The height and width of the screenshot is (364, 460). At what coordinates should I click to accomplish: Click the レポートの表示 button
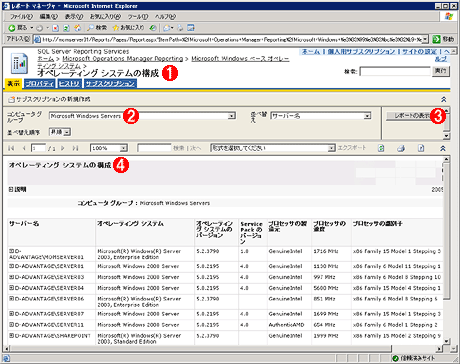click(x=412, y=116)
